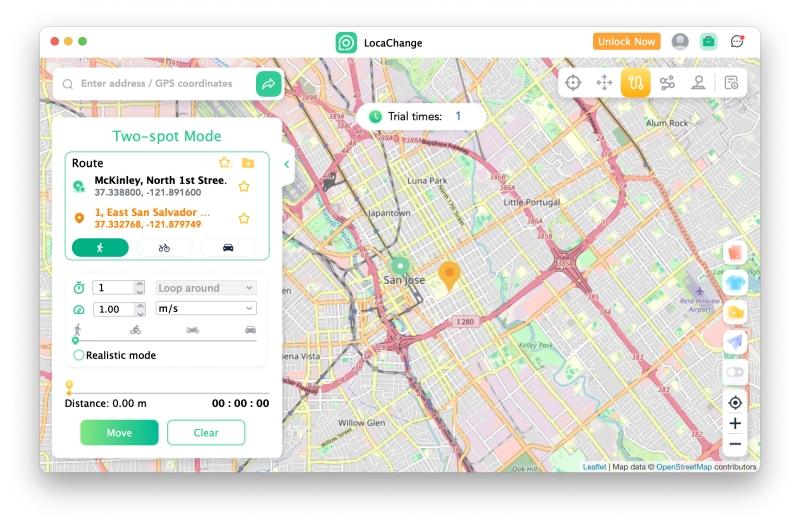This screenshot has width=800, height=525.
Task: Choose walking travel mode
Action: point(100,248)
